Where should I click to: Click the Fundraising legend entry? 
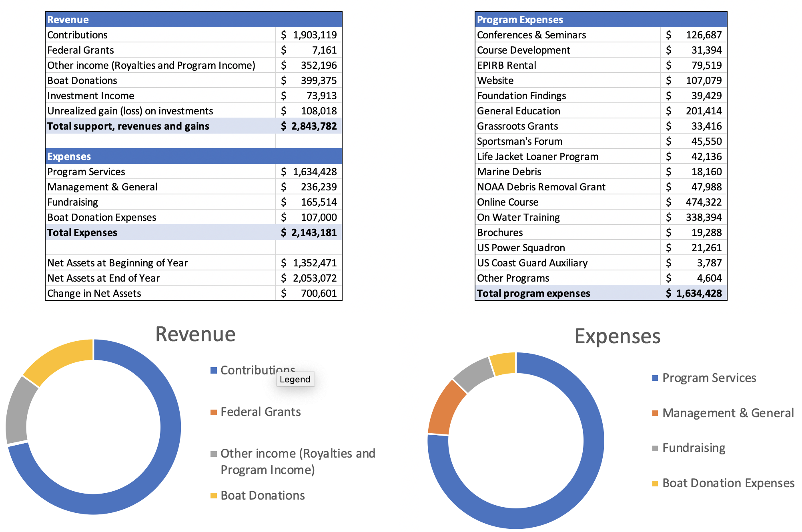click(689, 448)
